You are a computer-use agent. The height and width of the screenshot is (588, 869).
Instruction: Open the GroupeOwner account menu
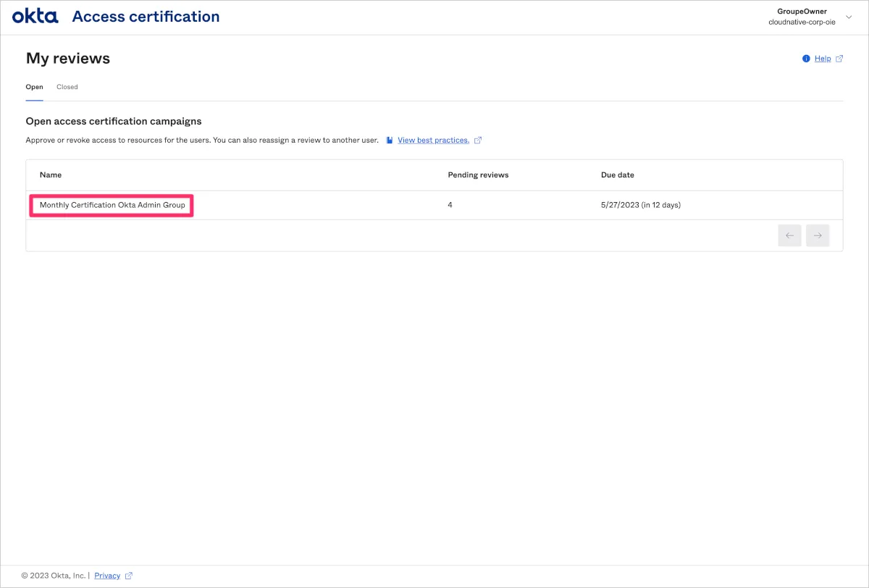[801, 17]
